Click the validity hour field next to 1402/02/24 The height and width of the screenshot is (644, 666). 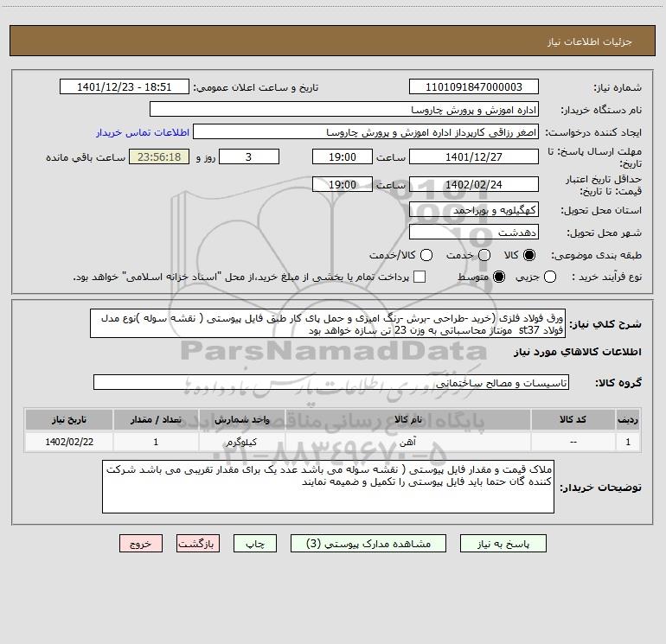pos(343,185)
